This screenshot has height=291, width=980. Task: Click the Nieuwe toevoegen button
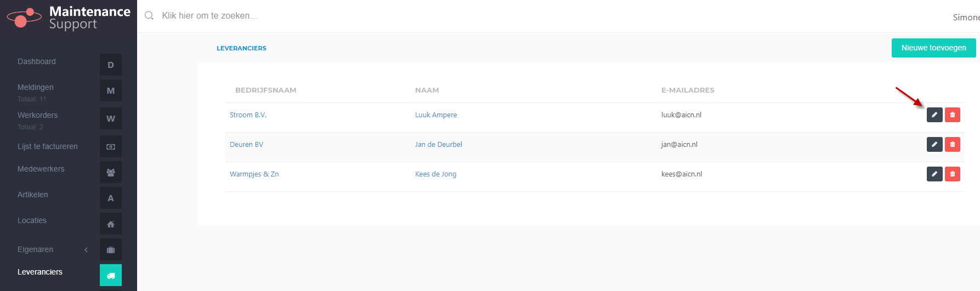(x=933, y=48)
